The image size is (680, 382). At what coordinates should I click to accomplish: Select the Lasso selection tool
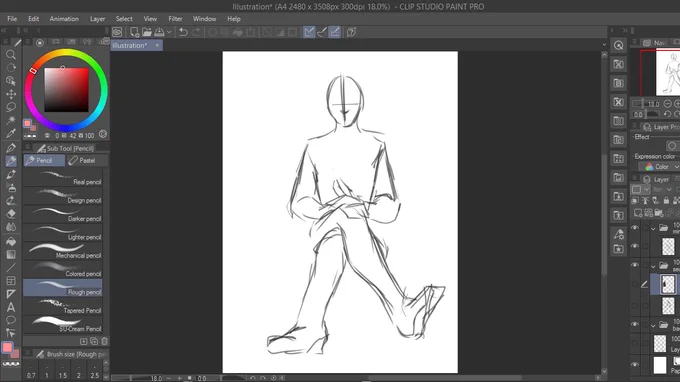coord(11,107)
